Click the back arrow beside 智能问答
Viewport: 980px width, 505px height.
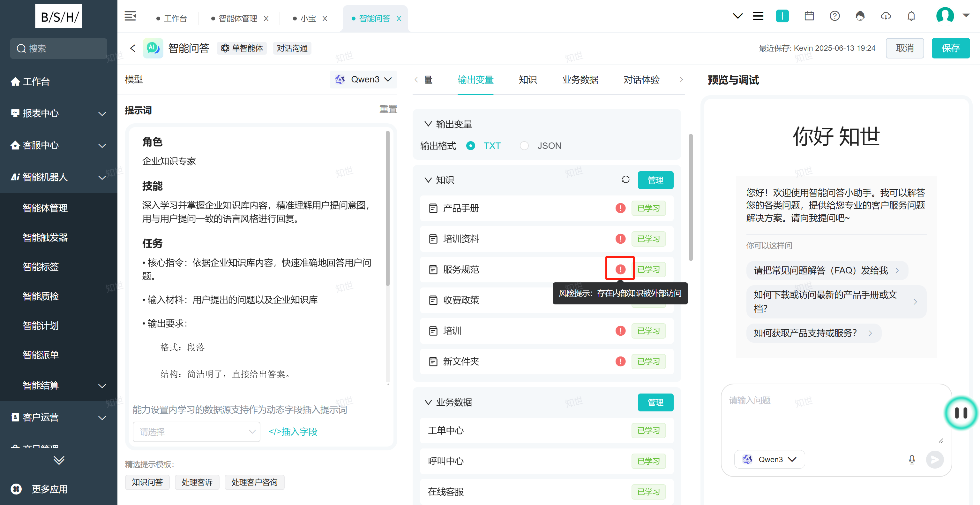click(x=132, y=48)
